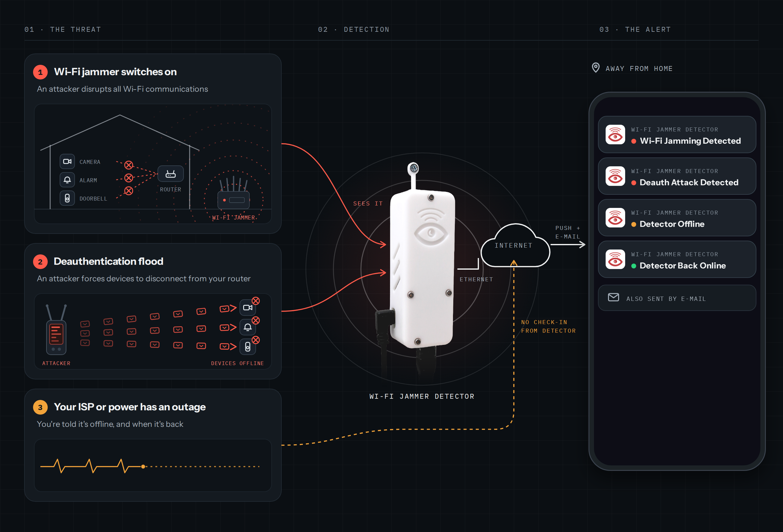Click the "DEVICES OFFLINE" label
Viewport: 783px width, 532px height.
click(x=237, y=363)
